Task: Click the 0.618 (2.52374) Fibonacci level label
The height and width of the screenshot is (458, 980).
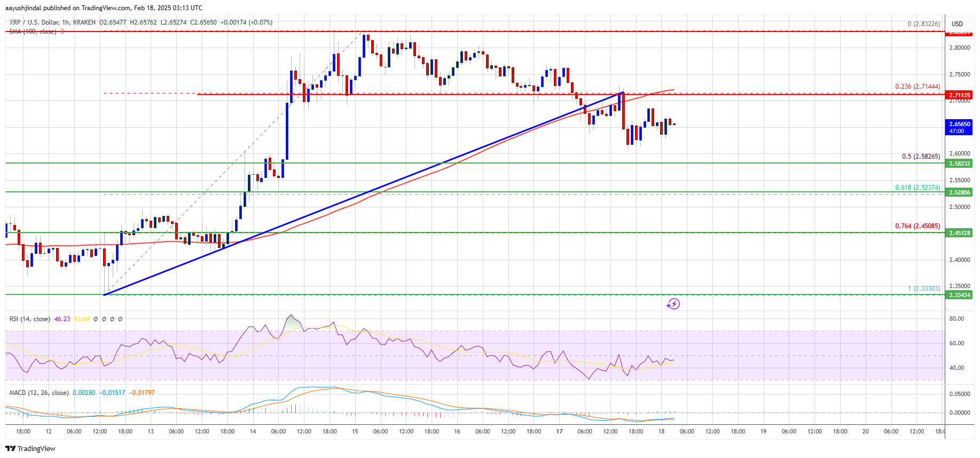Action: [x=918, y=188]
